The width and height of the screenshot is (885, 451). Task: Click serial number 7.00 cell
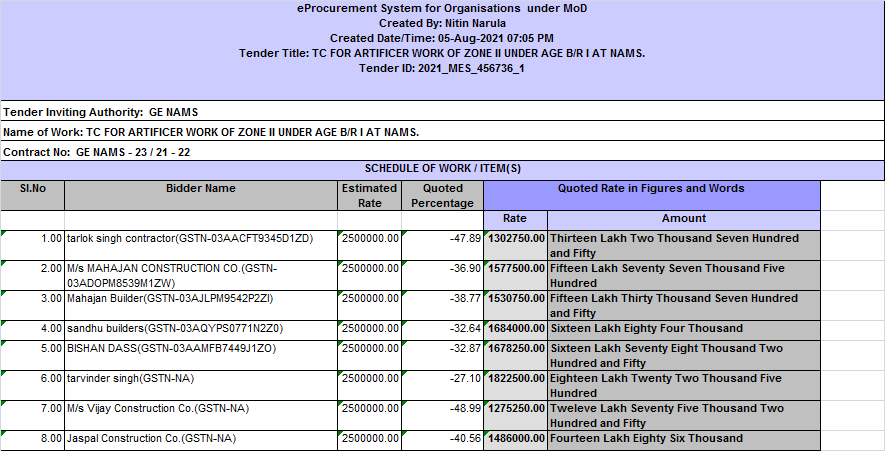33,415
